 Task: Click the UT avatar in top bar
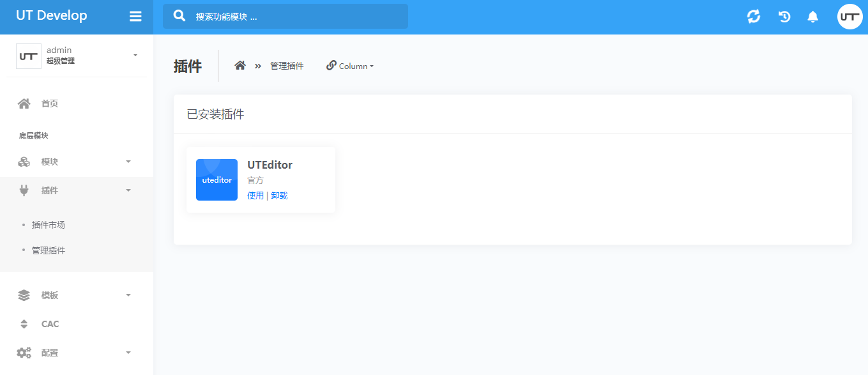[849, 17]
